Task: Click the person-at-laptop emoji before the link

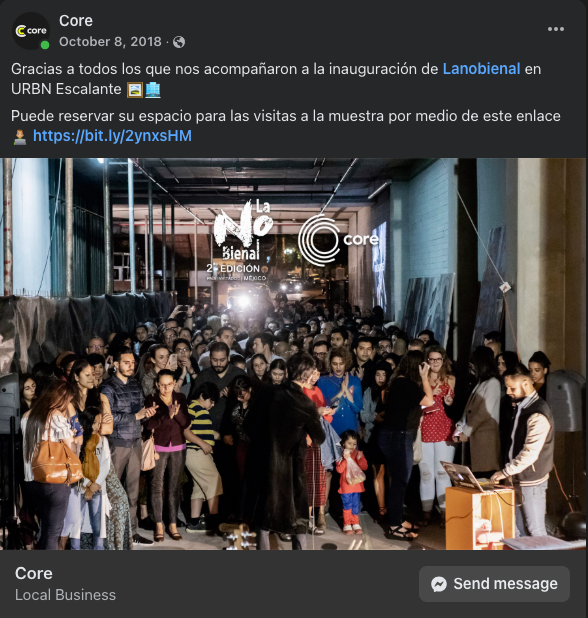Action: click(x=20, y=137)
